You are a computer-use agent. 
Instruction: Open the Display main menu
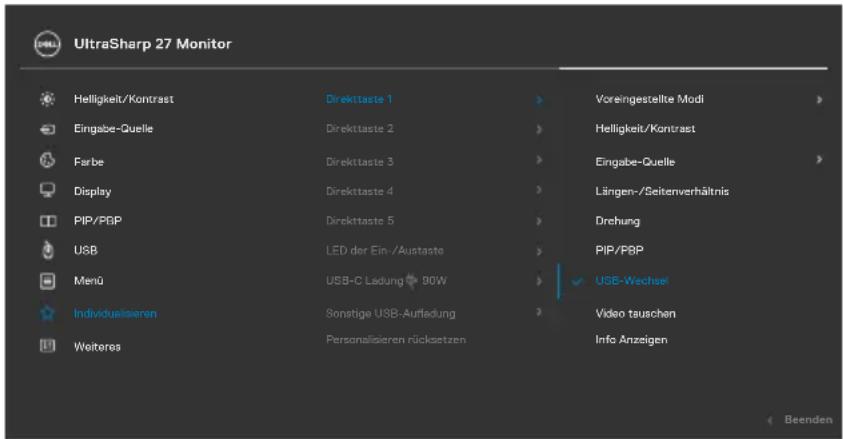pyautogui.click(x=92, y=192)
